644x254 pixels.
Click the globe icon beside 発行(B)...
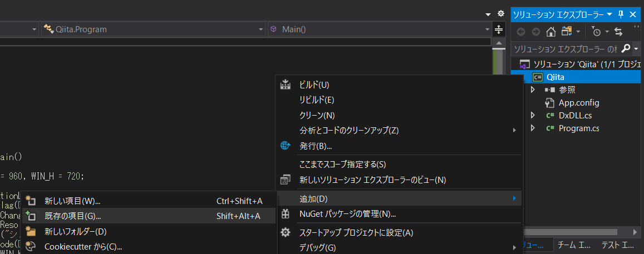click(x=286, y=146)
